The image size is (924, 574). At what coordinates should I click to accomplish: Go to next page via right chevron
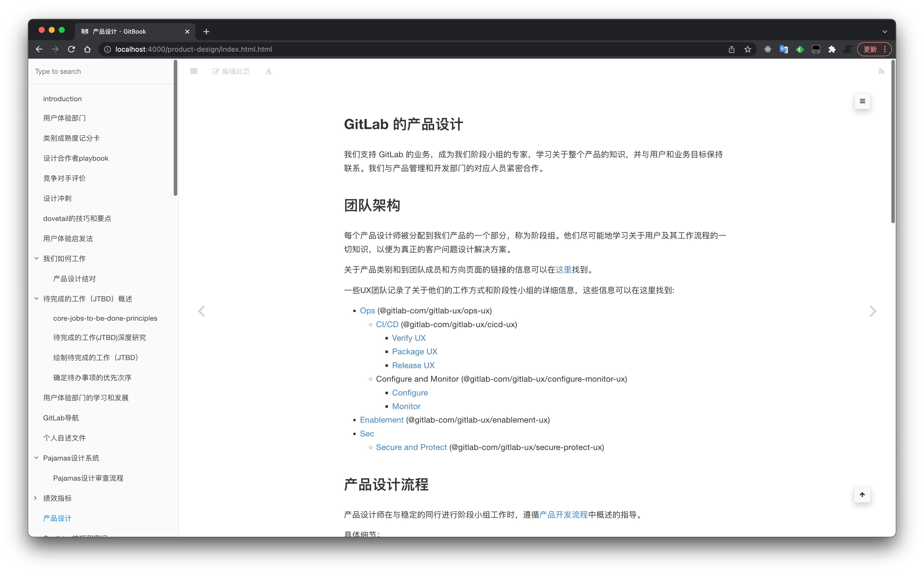click(873, 311)
